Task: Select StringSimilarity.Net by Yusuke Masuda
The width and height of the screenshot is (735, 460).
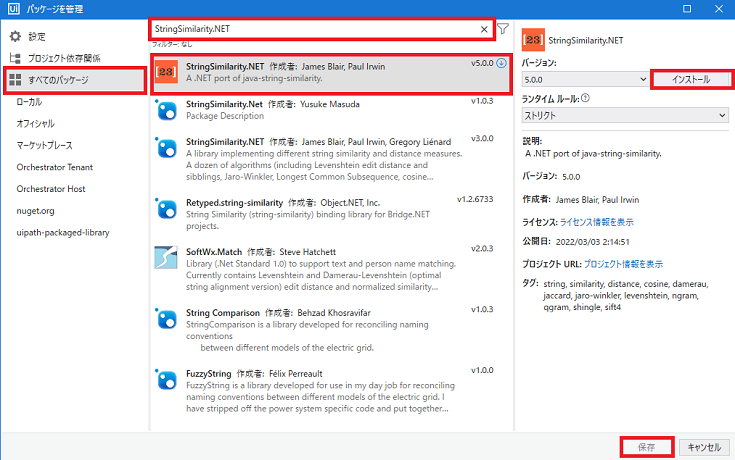Action: click(x=331, y=111)
